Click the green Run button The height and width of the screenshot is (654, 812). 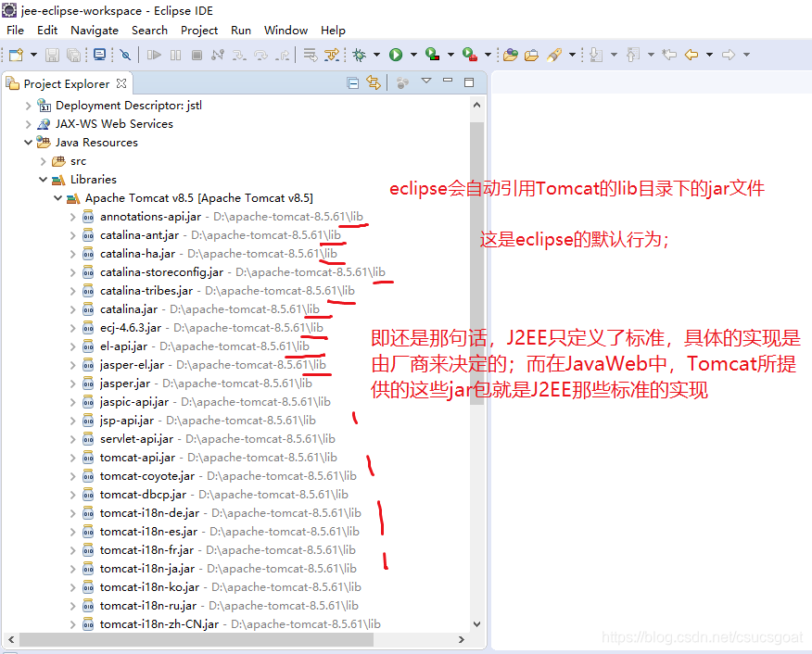click(396, 55)
